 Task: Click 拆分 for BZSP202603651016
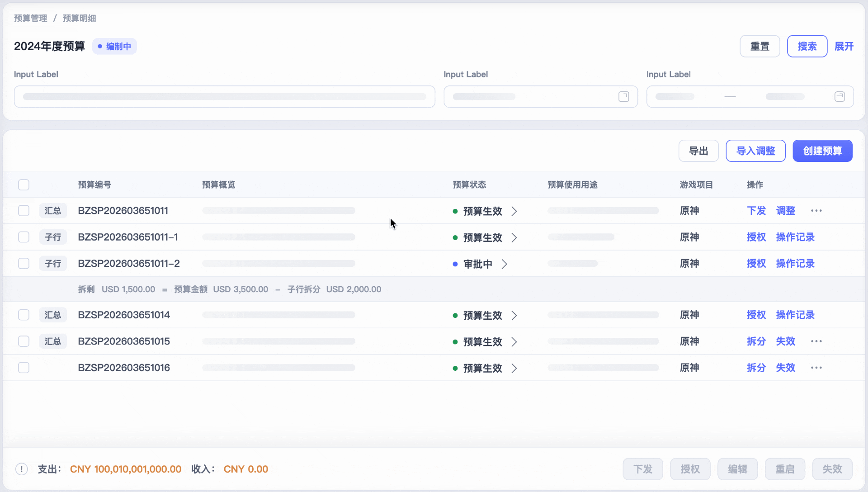pos(756,368)
